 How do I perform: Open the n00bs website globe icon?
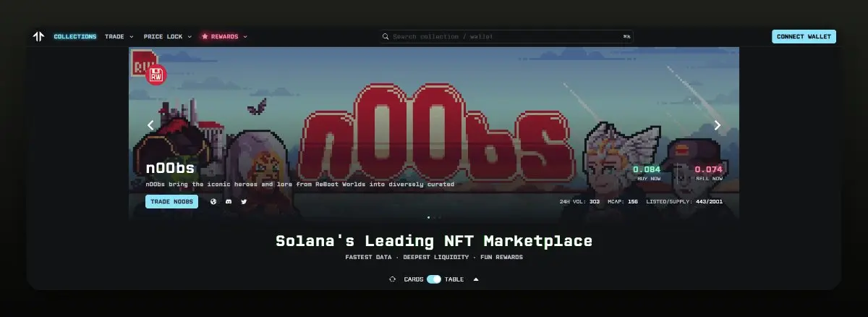pos(213,201)
